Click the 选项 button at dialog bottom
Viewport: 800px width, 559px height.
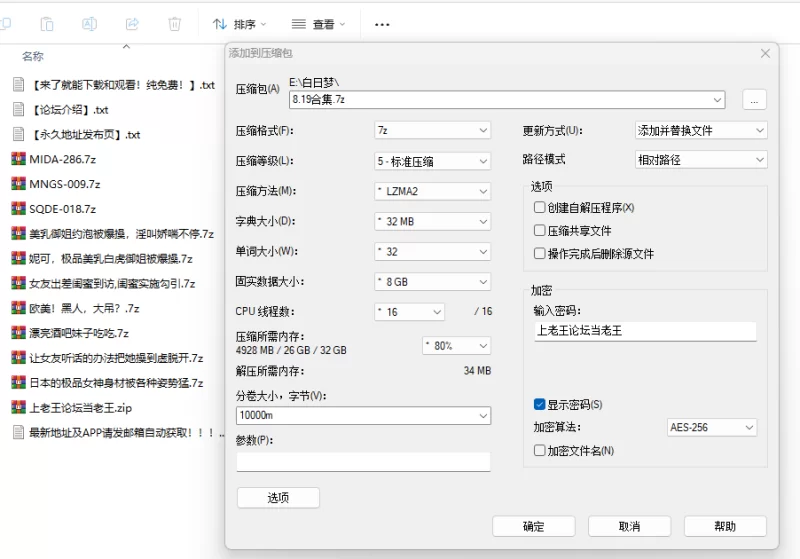coord(278,498)
